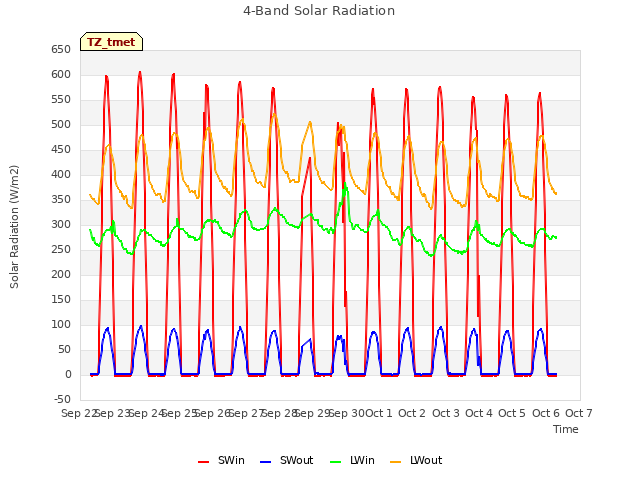
Task: Click the Oct 2 x-axis tick label
Action: coord(412,413)
